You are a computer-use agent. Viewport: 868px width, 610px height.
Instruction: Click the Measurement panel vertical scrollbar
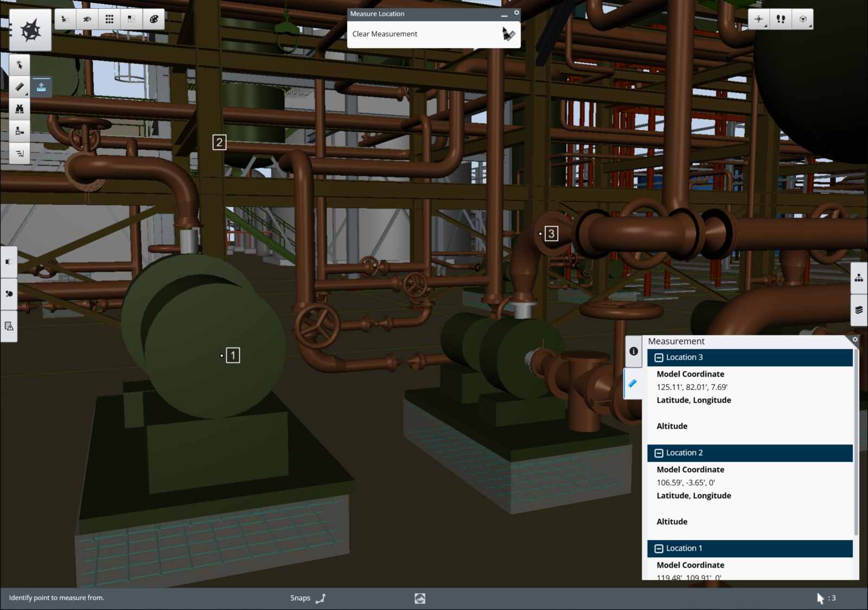click(x=856, y=442)
